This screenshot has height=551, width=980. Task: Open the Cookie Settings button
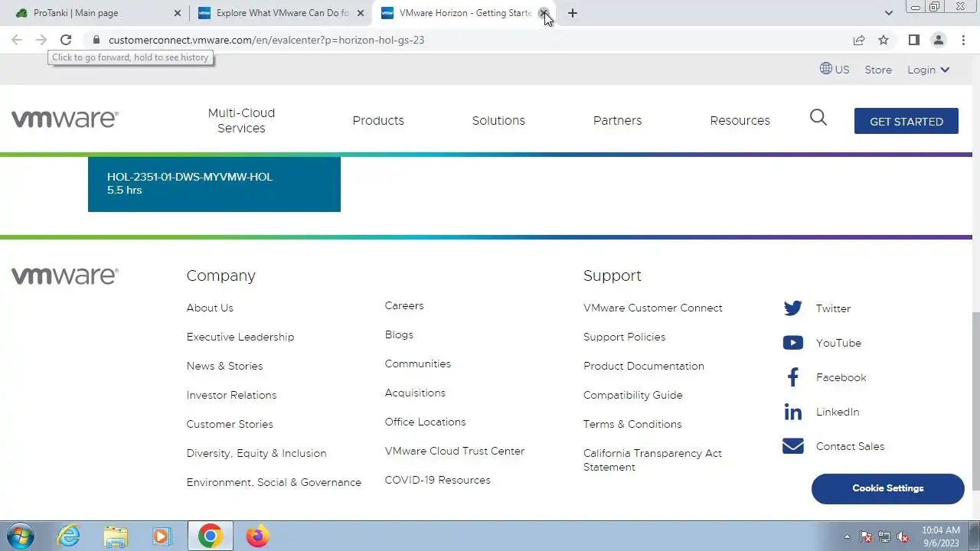(888, 488)
